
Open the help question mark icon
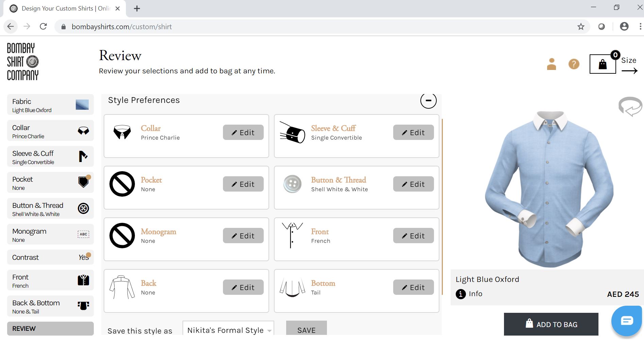(574, 64)
